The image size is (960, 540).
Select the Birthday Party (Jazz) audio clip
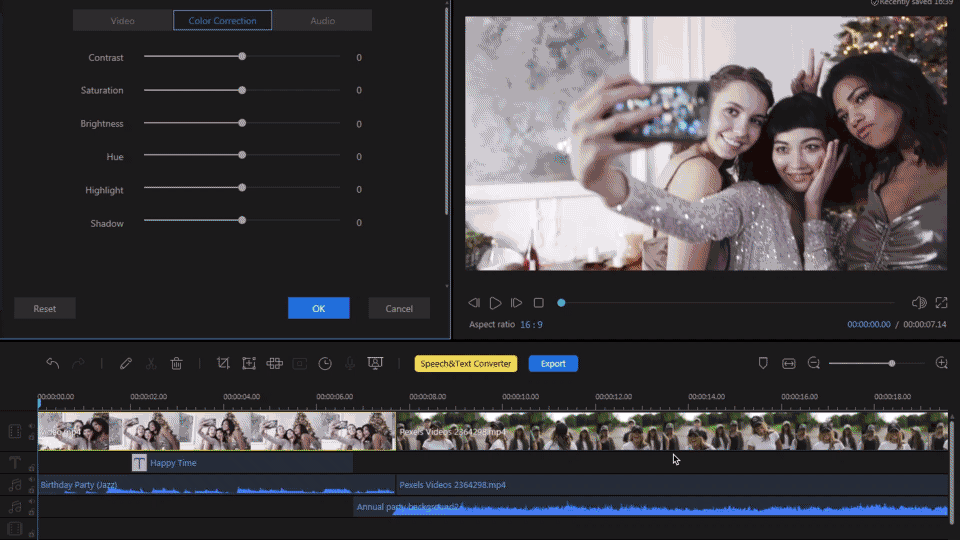pyautogui.click(x=217, y=486)
